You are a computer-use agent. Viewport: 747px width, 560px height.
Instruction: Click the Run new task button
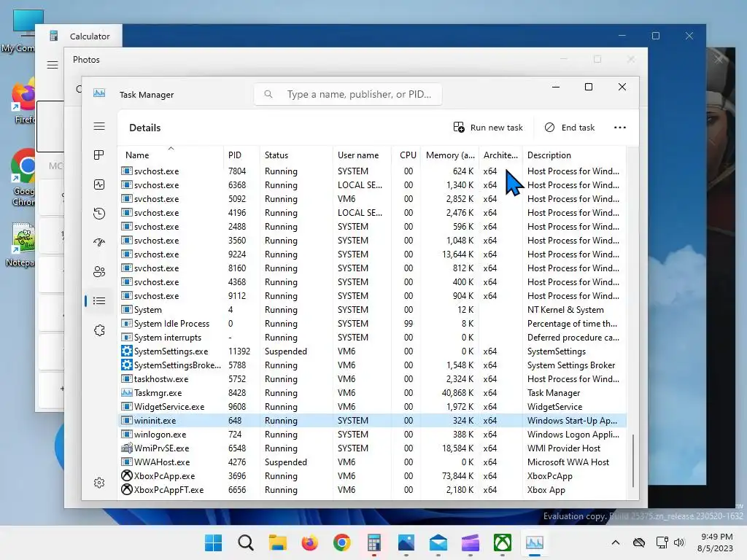[488, 128]
